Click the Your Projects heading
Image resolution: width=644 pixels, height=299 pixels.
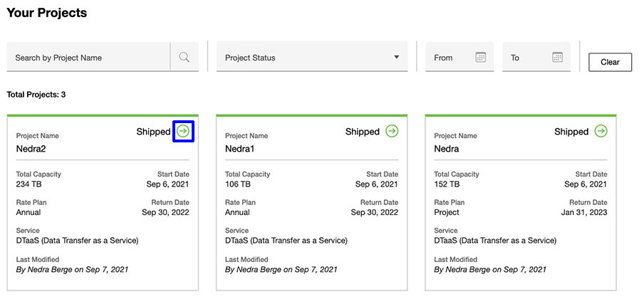pyautogui.click(x=46, y=13)
